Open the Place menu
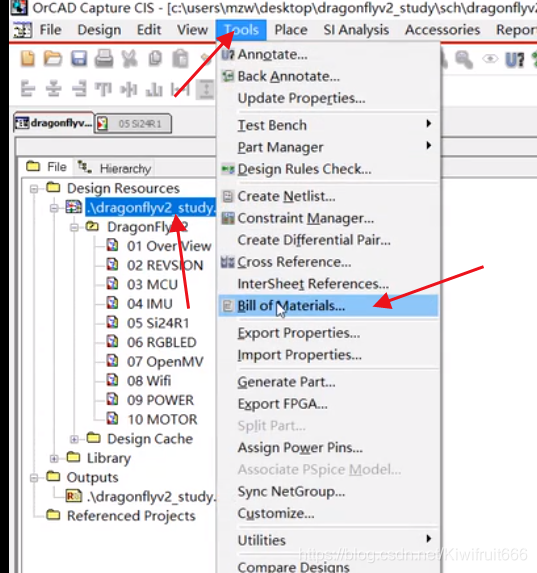Viewport: 537px width, 573px height. point(291,30)
